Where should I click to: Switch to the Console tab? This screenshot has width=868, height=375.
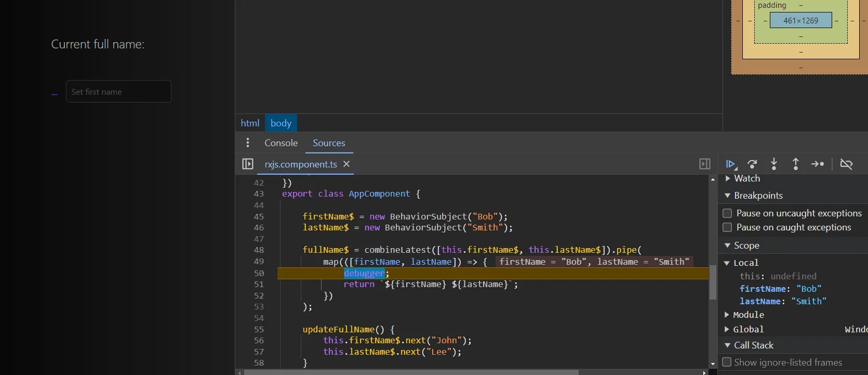281,143
